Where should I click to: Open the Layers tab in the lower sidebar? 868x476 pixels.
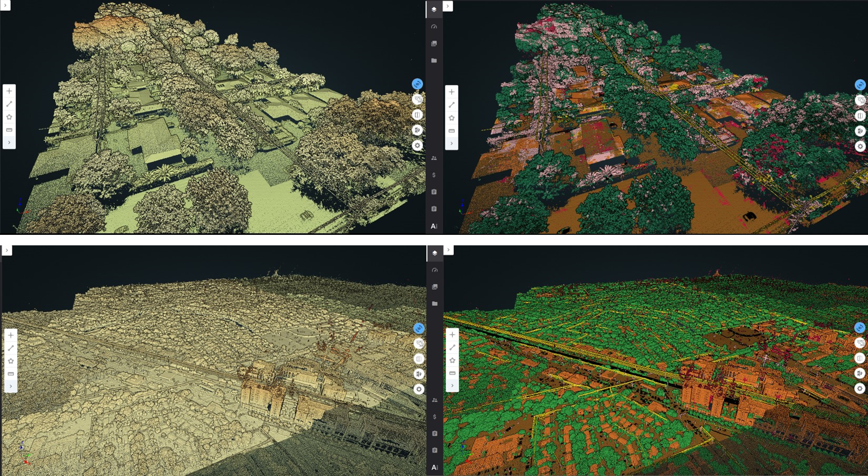point(435,253)
